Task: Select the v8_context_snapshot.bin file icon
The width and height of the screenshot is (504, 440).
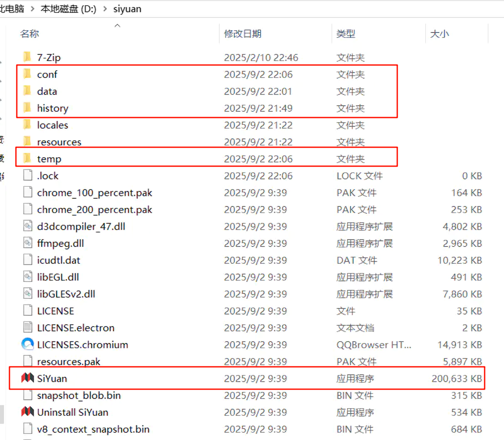Action: pyautogui.click(x=28, y=429)
